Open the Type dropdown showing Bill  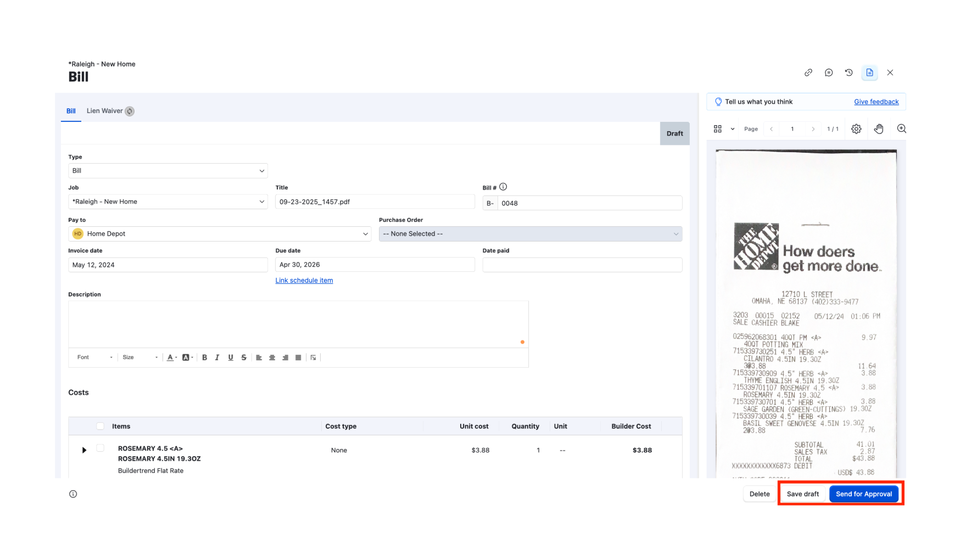pyautogui.click(x=168, y=171)
